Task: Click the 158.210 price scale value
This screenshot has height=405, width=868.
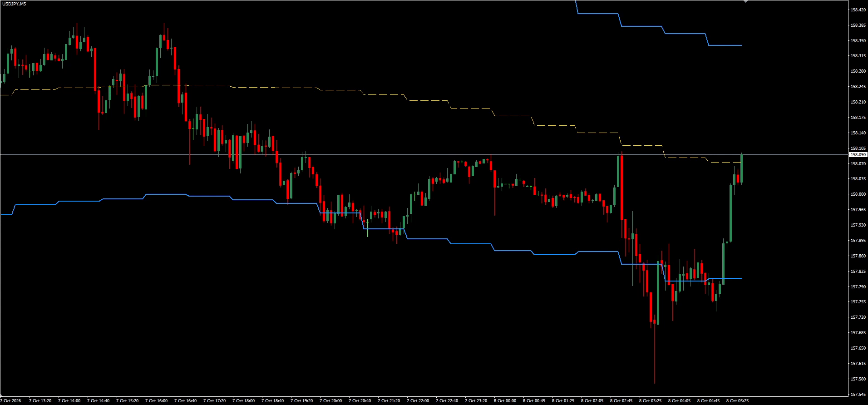Action: (858, 102)
